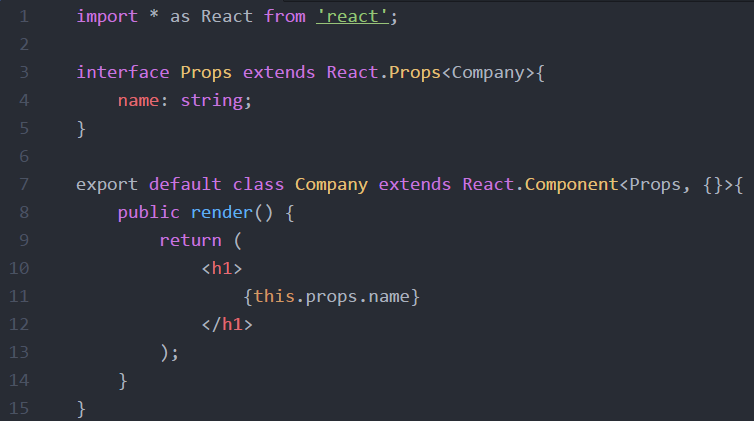Image resolution: width=754 pixels, height=421 pixels.
Task: Click the Company type argument on line 3
Action: tap(488, 73)
